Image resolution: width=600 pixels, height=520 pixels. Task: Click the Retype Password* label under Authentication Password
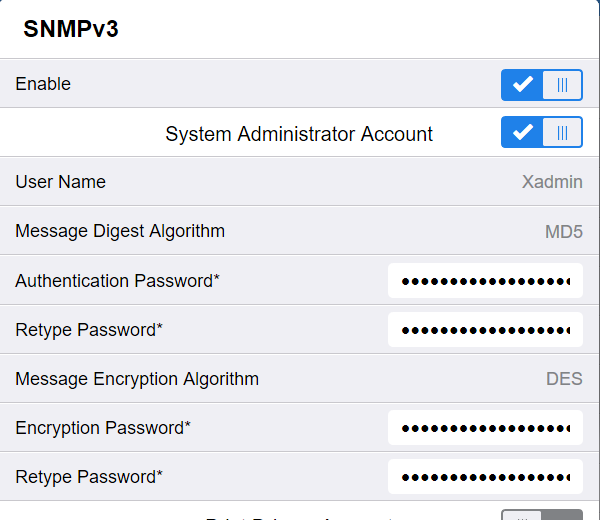pos(88,330)
